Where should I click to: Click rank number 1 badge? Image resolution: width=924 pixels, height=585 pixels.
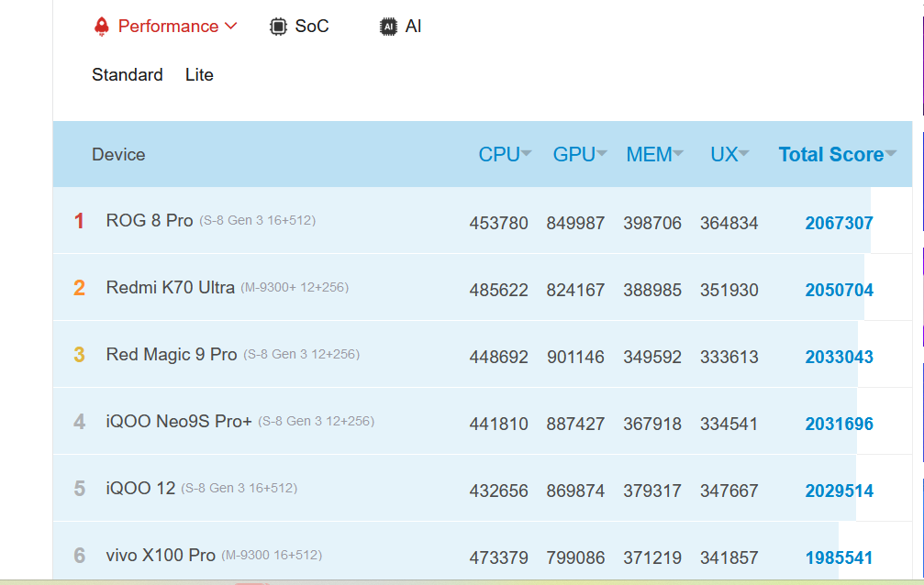(79, 221)
